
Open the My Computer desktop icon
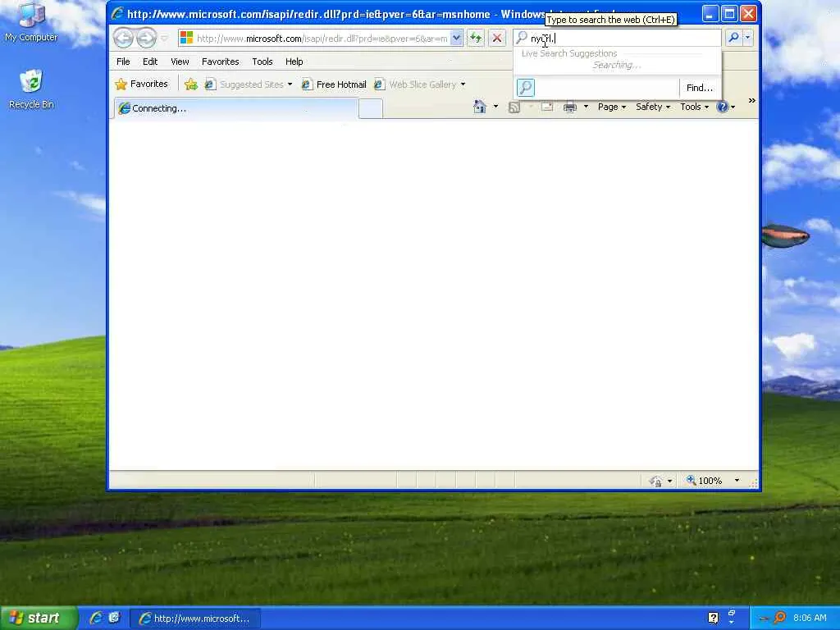tap(31, 22)
